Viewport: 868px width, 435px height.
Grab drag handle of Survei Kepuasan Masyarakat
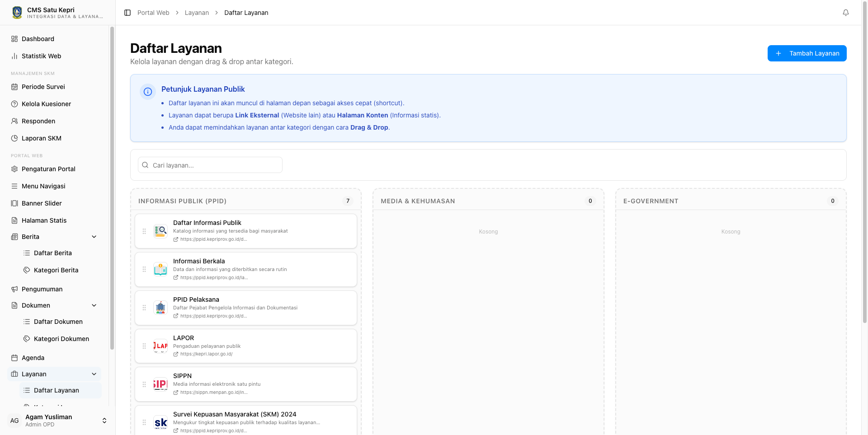click(144, 423)
